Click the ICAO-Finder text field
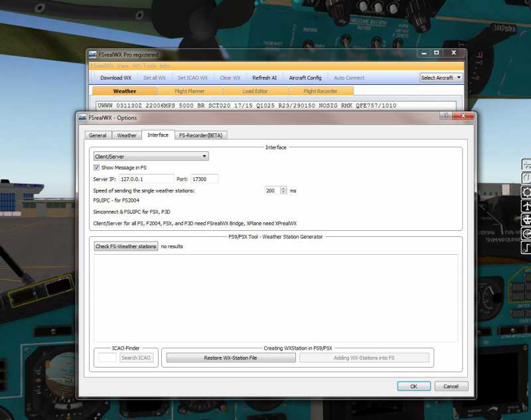The image size is (531, 420). 108,358
